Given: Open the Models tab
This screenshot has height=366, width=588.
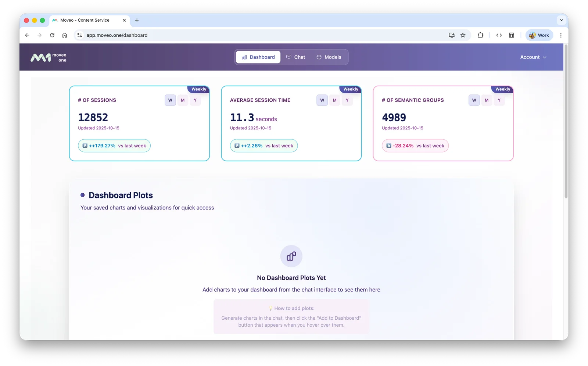Looking at the screenshot, I should [x=329, y=57].
